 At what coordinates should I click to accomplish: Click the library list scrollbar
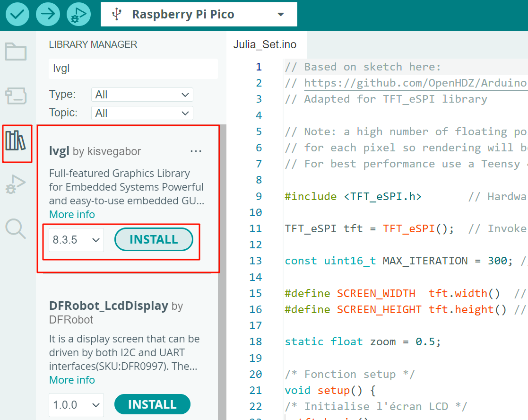point(222,272)
